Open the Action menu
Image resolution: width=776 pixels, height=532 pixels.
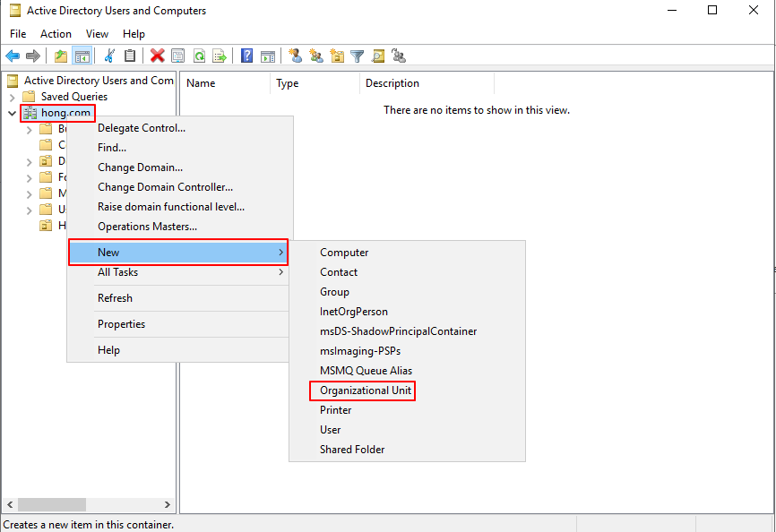point(56,34)
